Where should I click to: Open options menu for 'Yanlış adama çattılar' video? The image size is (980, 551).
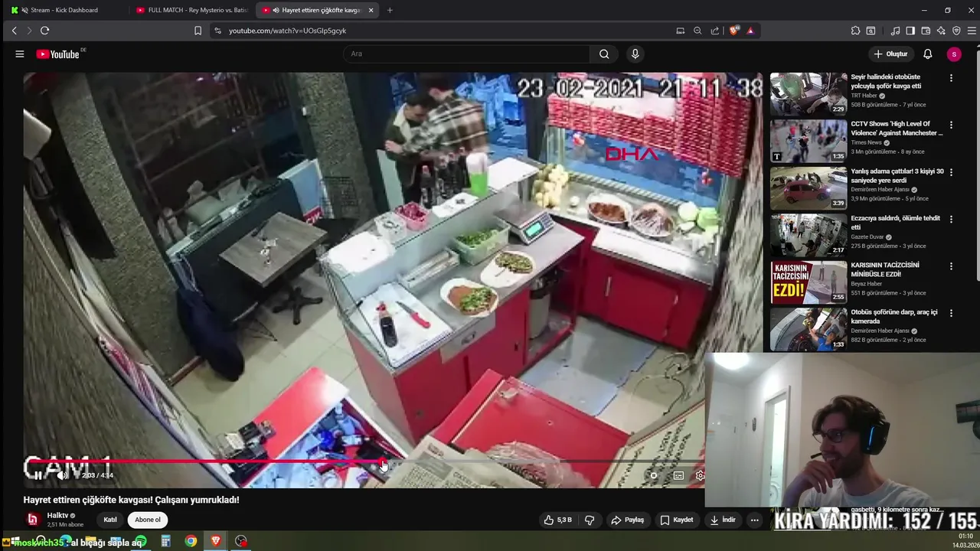[951, 172]
